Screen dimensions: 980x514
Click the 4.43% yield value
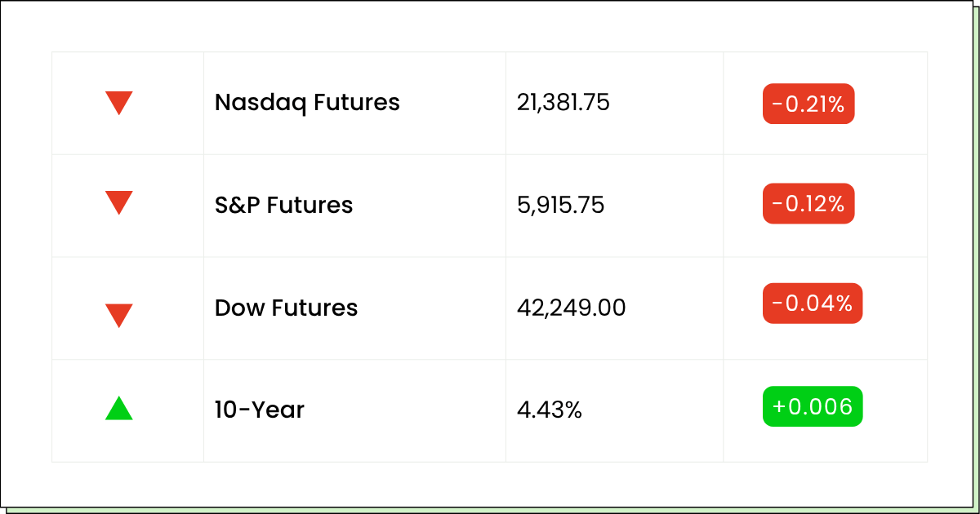coord(550,410)
